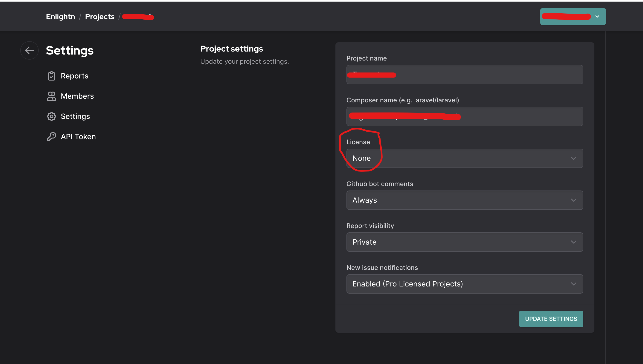Expand the New issue notifications dropdown
The image size is (643, 364).
pos(464,284)
